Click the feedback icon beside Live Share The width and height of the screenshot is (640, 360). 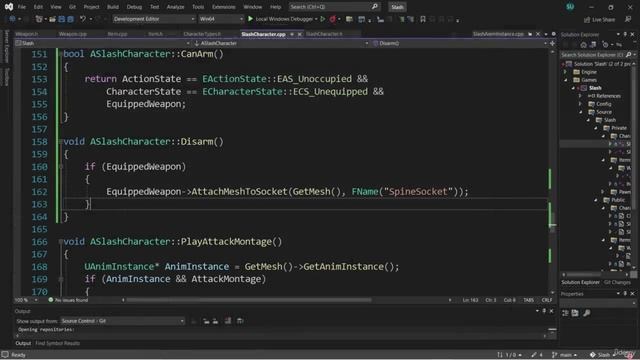(628, 20)
